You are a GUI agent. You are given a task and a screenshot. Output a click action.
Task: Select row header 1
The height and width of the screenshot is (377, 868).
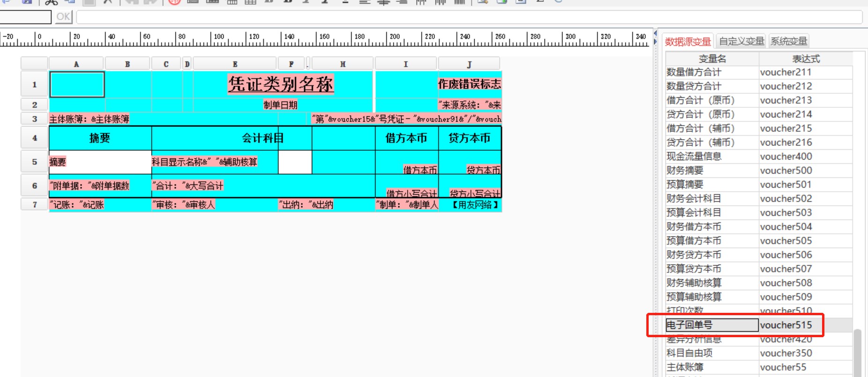pos(34,84)
